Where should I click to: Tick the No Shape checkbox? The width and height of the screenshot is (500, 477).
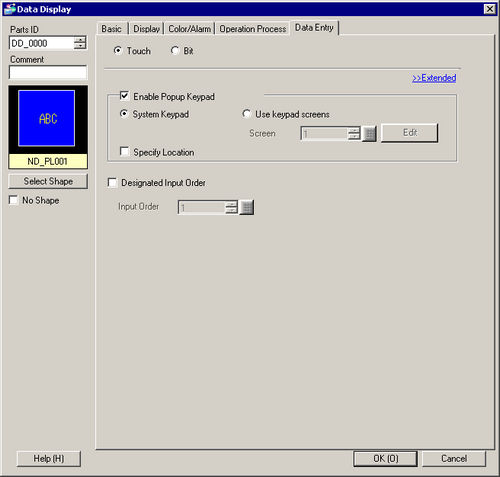(14, 200)
